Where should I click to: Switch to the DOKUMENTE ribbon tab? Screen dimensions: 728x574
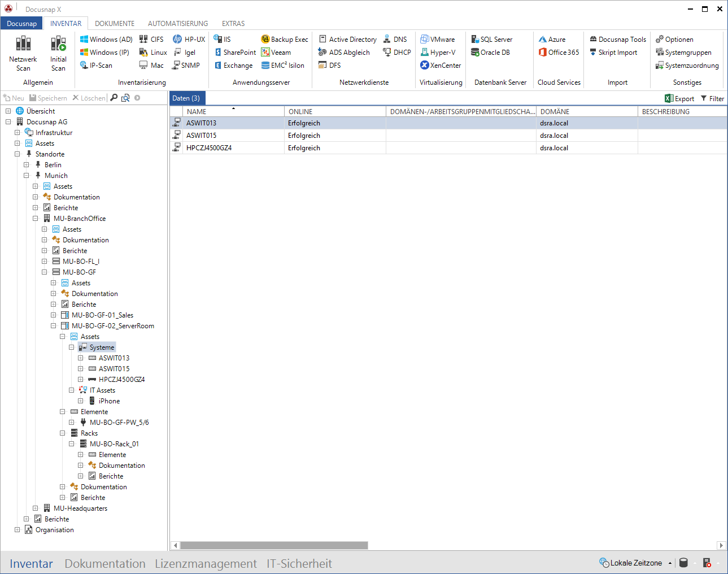click(x=115, y=24)
